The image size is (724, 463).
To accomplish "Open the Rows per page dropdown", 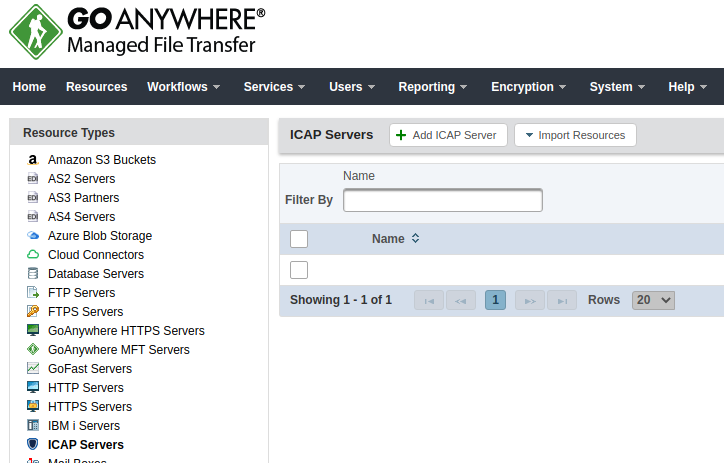I will pyautogui.click(x=654, y=300).
